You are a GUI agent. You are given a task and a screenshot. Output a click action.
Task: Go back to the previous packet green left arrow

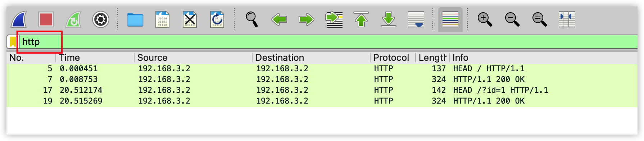pyautogui.click(x=279, y=19)
